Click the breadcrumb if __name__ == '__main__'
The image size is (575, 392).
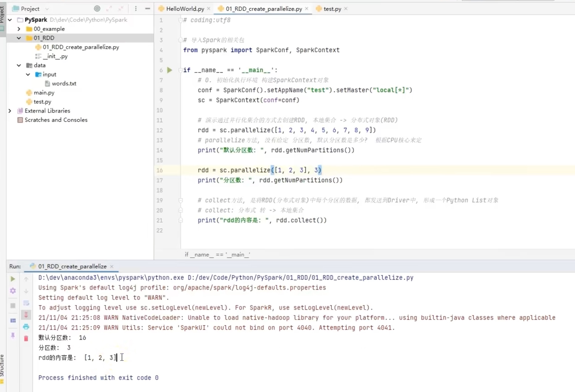tap(217, 255)
